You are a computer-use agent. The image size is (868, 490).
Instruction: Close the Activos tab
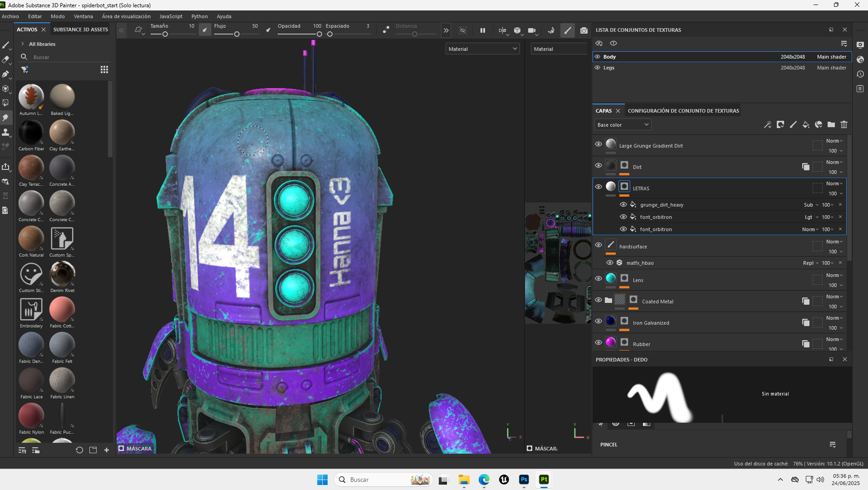(x=44, y=30)
